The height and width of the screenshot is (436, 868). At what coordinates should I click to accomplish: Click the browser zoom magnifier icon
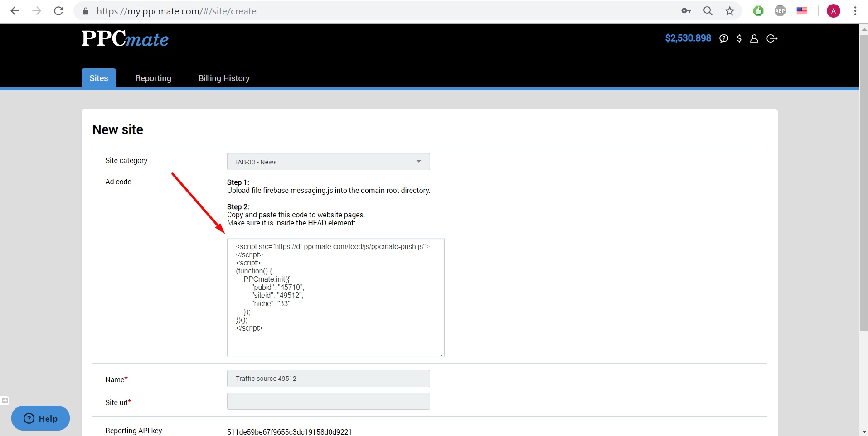pos(708,11)
